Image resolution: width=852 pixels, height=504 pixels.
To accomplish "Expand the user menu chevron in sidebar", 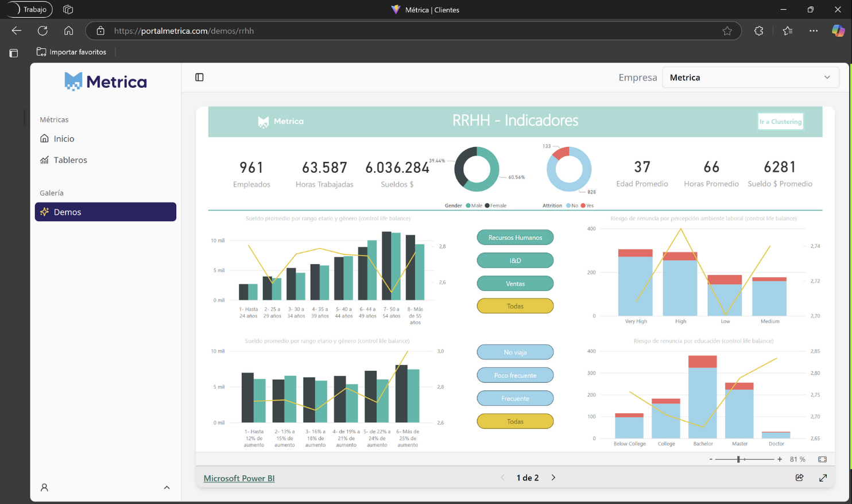I will [166, 487].
